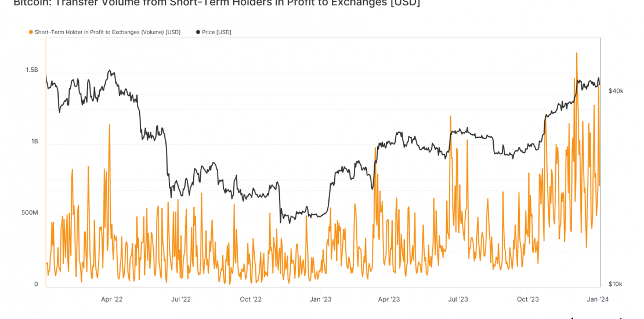Select the Apr '23 x-axis label
Image resolution: width=644 pixels, height=319 pixels.
[x=389, y=299]
